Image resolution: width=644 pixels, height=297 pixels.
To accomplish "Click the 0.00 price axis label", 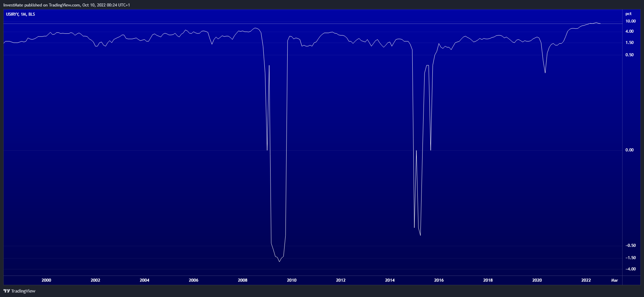I will tap(629, 150).
